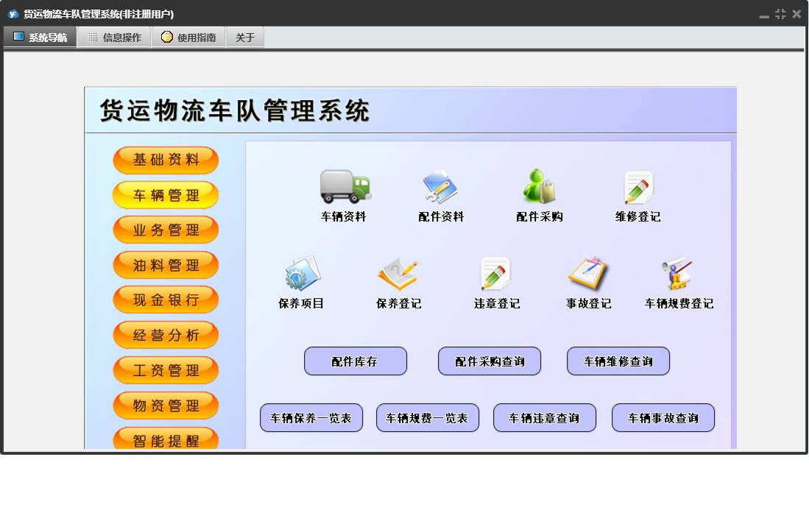The image size is (809, 532).
Task: Select 智能提醒 sidebar button
Action: [166, 439]
